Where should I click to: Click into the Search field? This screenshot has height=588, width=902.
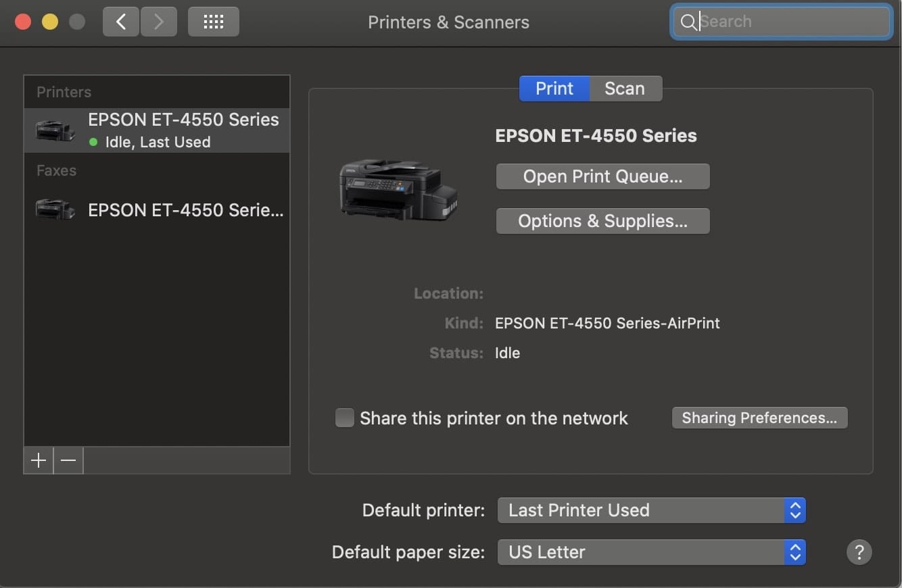pos(791,22)
